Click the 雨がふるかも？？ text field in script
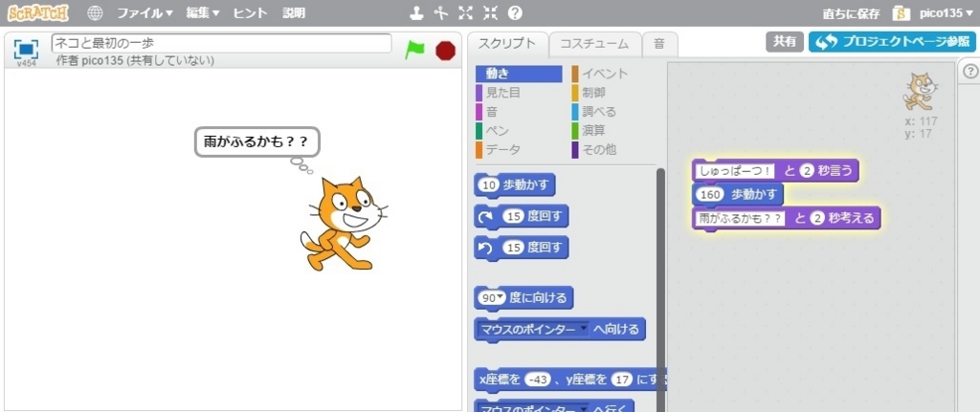Image resolution: width=980 pixels, height=412 pixels. (741, 219)
